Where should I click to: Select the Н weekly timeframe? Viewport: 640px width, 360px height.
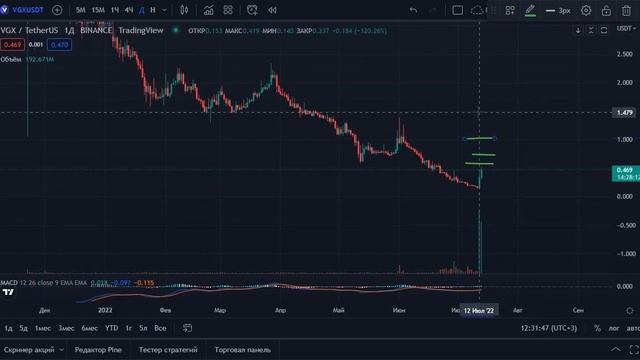coord(153,10)
